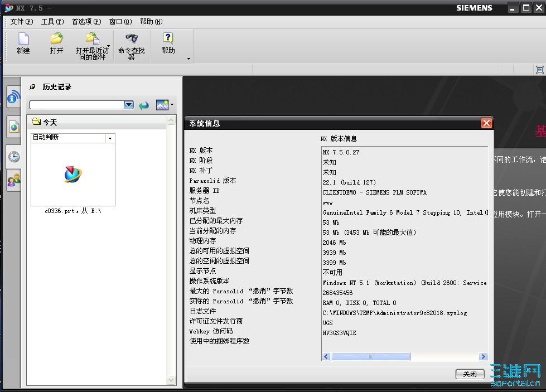Open the 工具 menu
This screenshot has width=546, height=392.
pyautogui.click(x=52, y=22)
